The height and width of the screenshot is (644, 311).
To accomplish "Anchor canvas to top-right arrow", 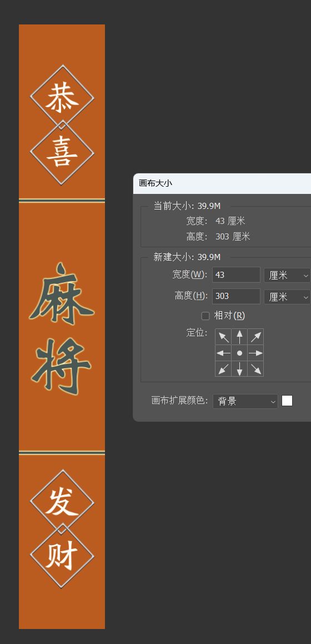I will click(x=255, y=337).
